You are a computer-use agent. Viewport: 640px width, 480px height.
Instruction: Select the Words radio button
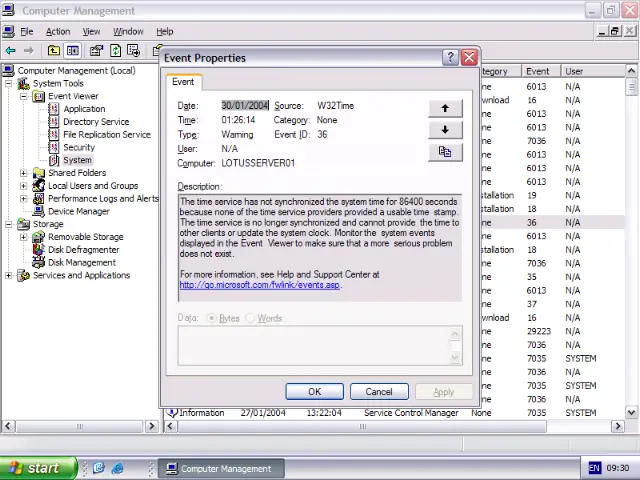(250, 318)
